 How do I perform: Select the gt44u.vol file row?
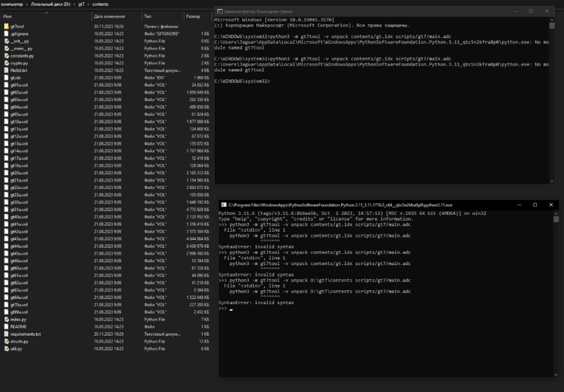click(19, 246)
